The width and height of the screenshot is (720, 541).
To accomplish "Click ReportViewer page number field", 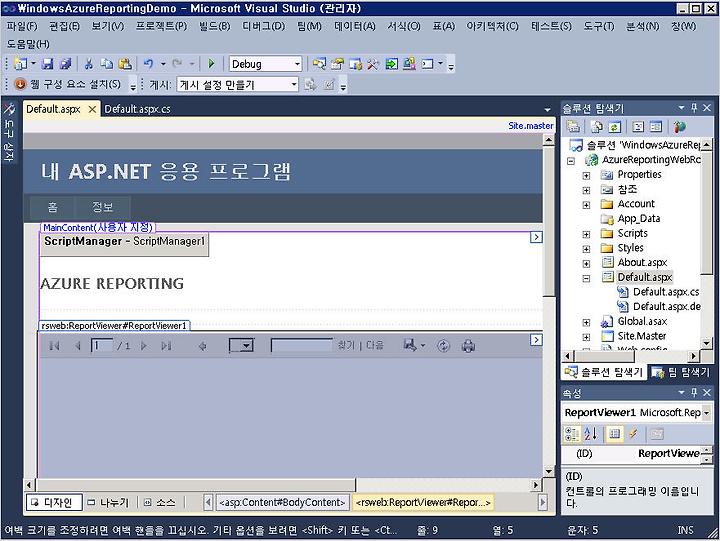I will (102, 346).
